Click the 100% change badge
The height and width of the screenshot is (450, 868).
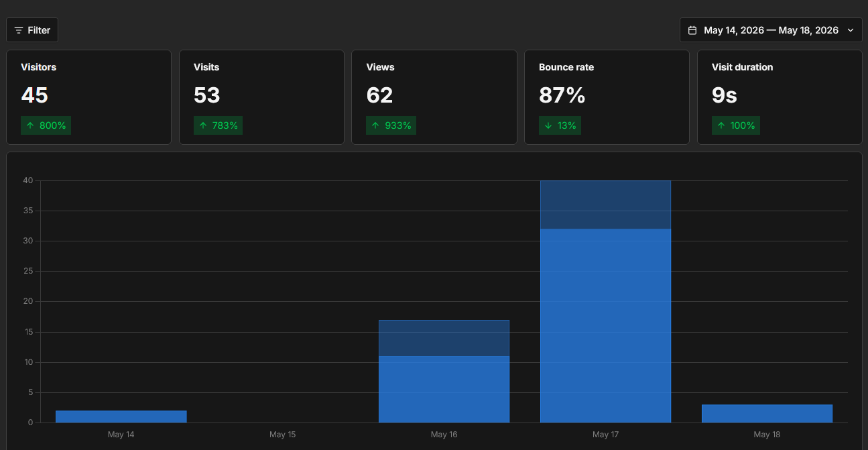coord(736,125)
